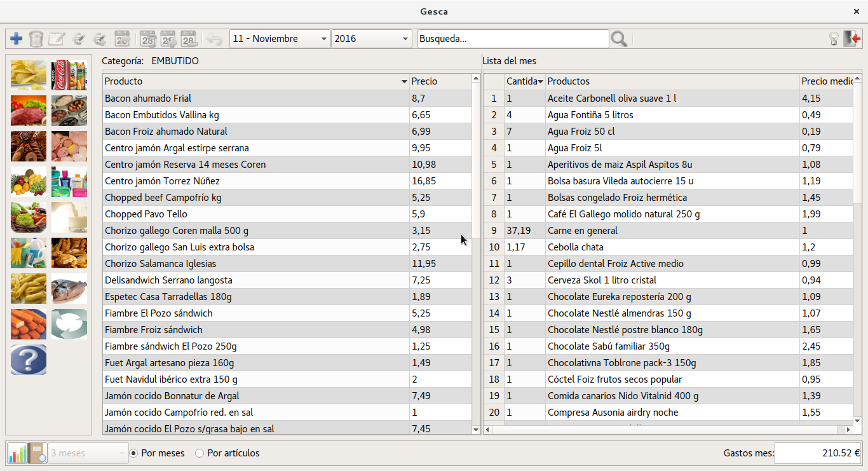Viewport: 868px width, 471px height.
Task: Click the sort arrow on Producto column
Action: click(x=404, y=82)
